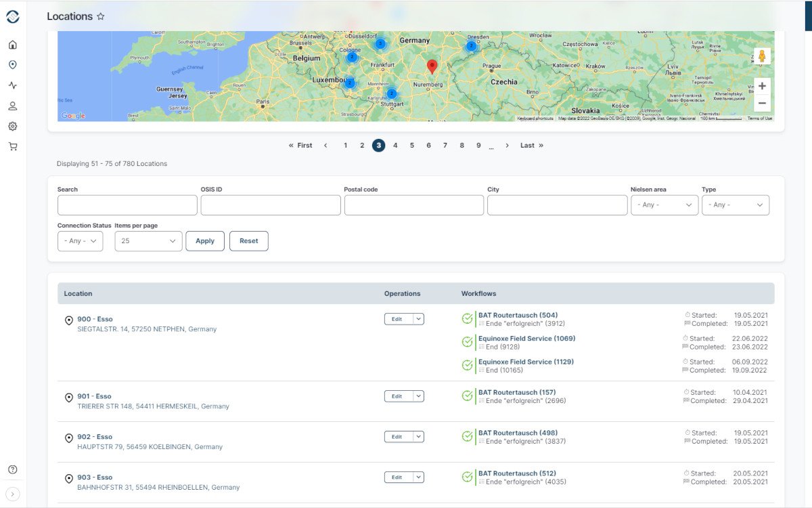This screenshot has width=812, height=508.
Task: Open the activity pulse sidebar icon
Action: click(x=13, y=85)
